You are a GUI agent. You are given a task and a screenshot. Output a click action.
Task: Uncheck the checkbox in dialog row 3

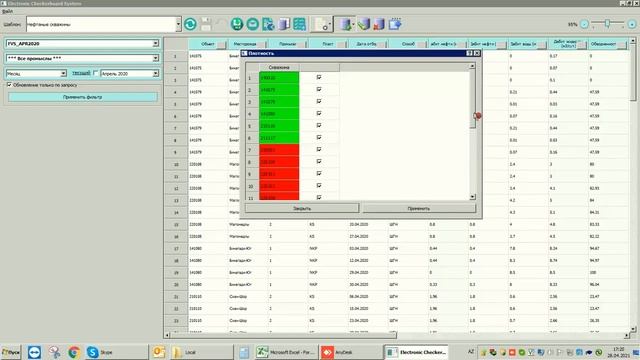coord(319,101)
